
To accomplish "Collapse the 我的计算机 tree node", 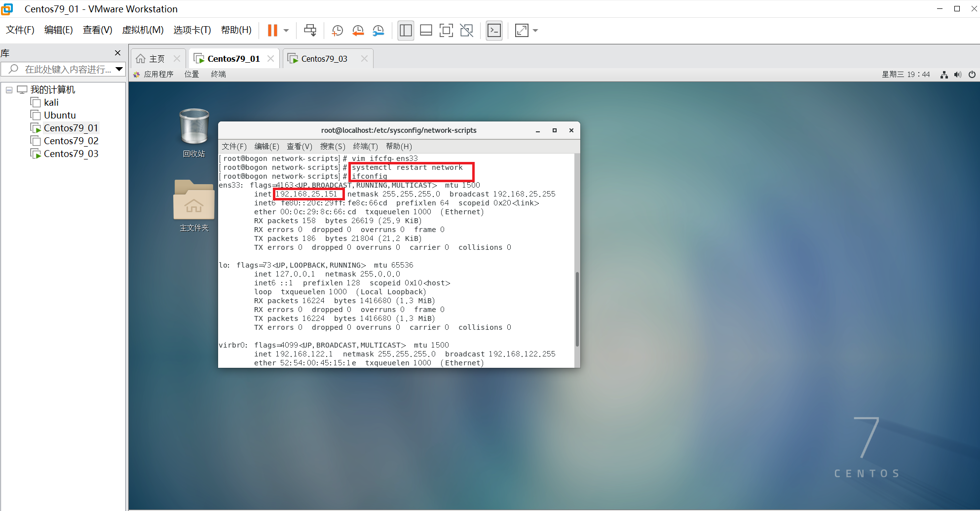I will click(x=9, y=90).
